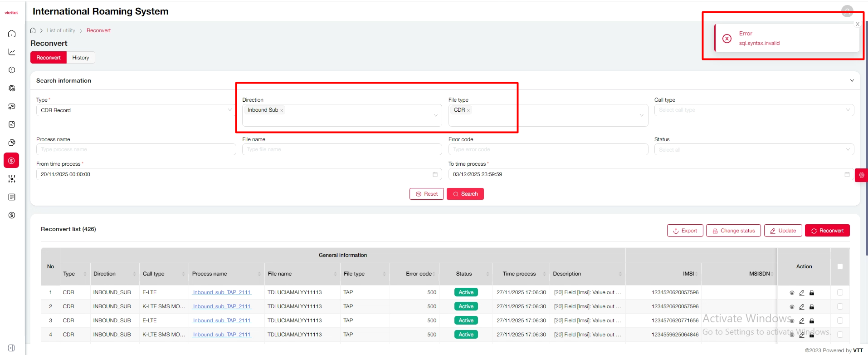Viewport: 868px width, 355px height.
Task: Check the checkbox for row 3
Action: pos(840,320)
